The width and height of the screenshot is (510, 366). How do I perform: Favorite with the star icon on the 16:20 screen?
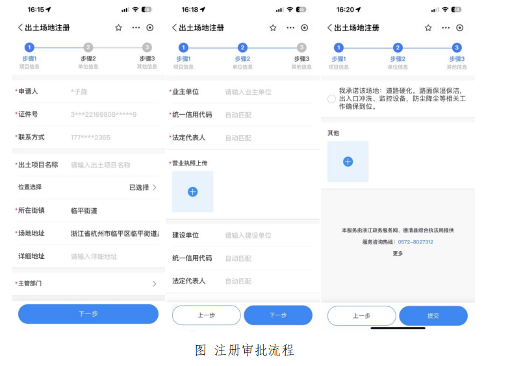tap(428, 28)
